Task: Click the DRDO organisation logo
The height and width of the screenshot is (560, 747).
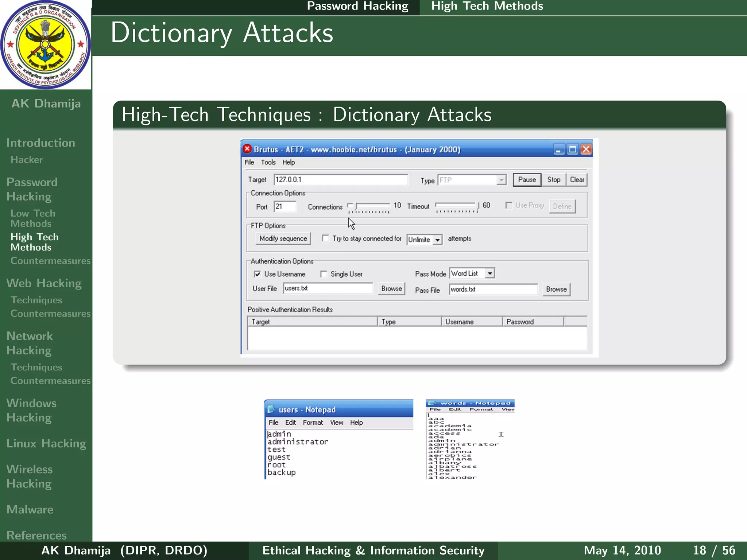Action: click(45, 44)
